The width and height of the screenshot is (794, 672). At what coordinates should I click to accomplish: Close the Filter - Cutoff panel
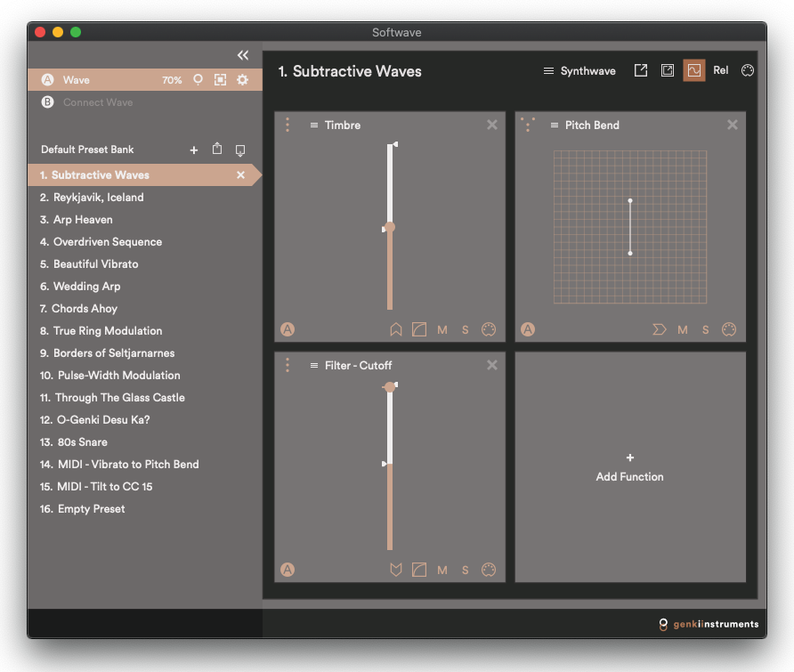(x=492, y=365)
